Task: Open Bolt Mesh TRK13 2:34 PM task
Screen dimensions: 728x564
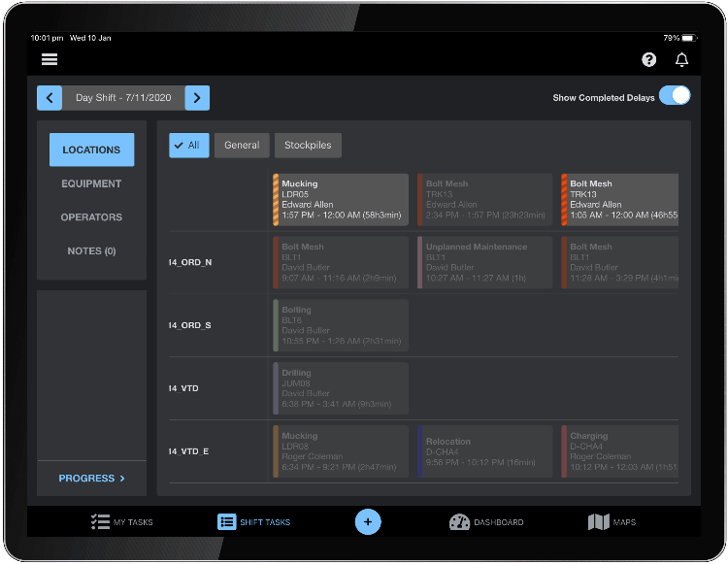Action: click(484, 200)
